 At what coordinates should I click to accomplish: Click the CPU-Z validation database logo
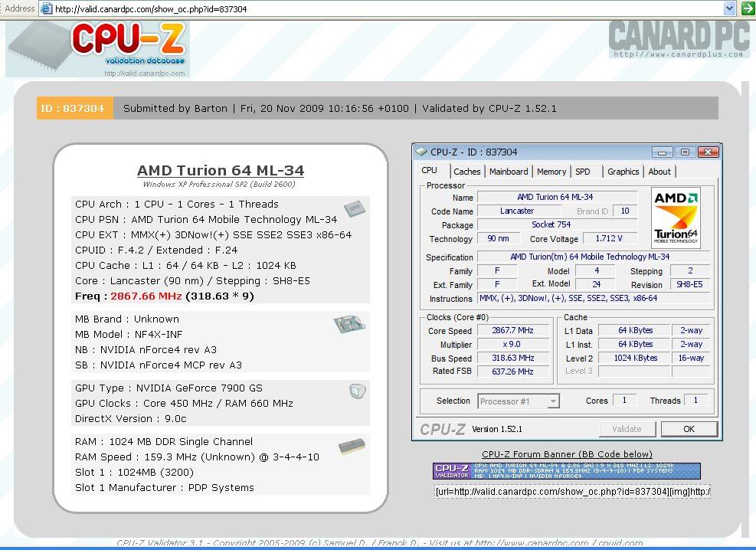tap(97, 49)
